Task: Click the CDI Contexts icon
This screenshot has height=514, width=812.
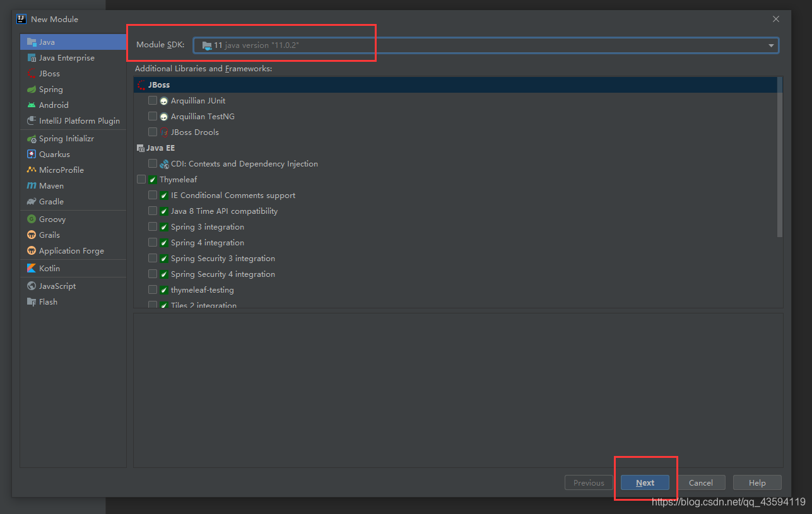Action: [164, 164]
